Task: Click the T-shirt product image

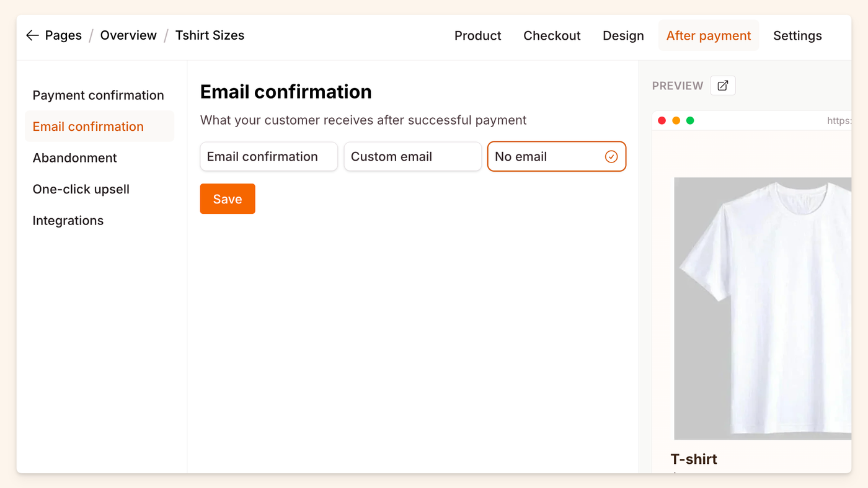Action: coord(763,308)
